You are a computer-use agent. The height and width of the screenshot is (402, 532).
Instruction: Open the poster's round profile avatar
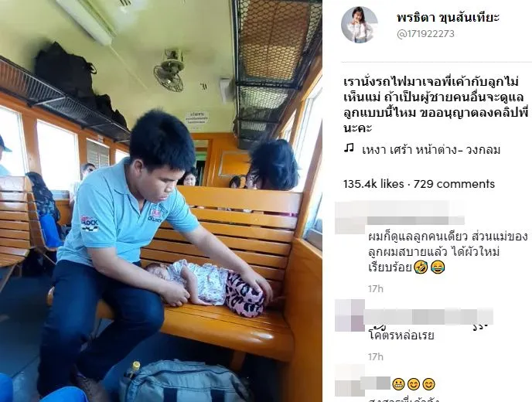(x=360, y=25)
